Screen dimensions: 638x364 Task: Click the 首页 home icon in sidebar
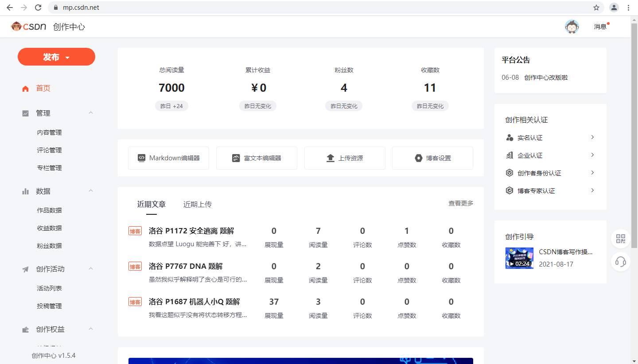point(25,89)
